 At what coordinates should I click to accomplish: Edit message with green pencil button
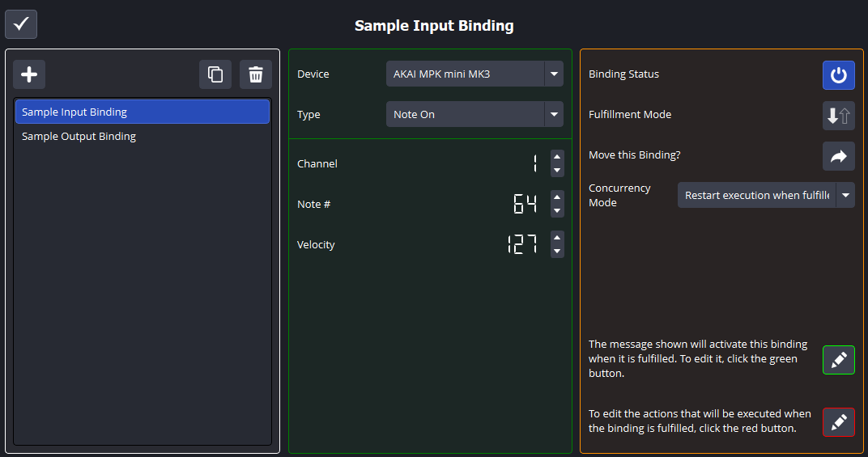[838, 360]
